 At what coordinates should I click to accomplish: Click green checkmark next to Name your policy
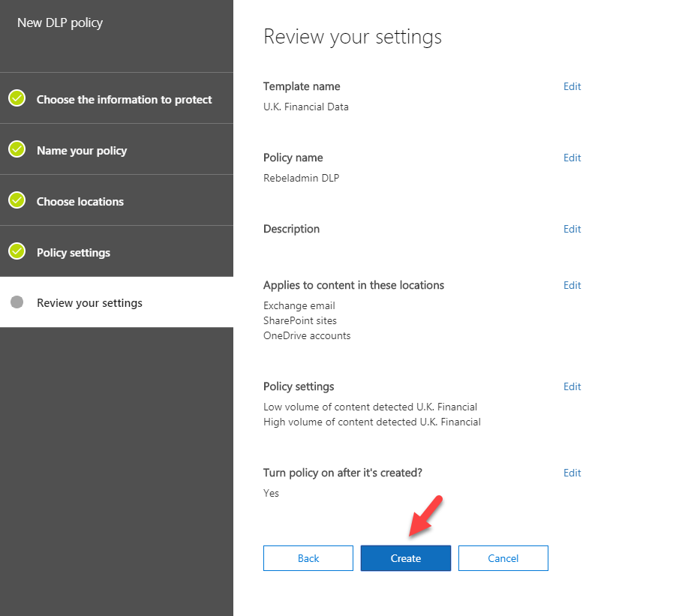pyautogui.click(x=17, y=149)
